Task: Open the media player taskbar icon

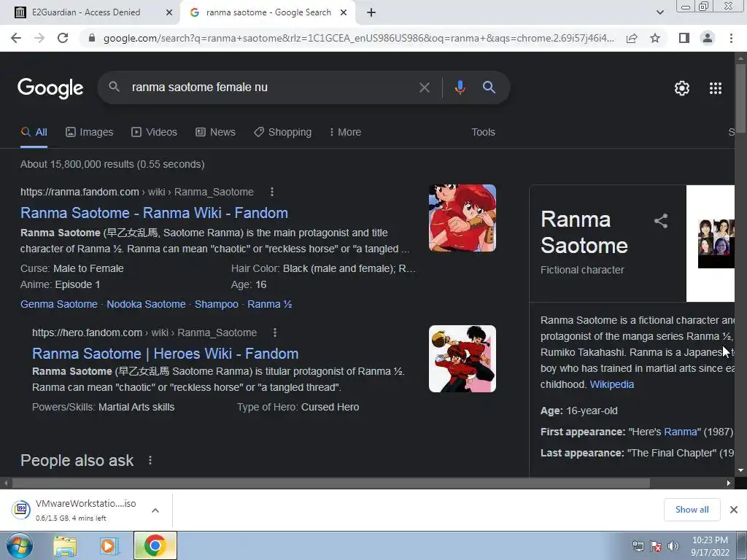Action: tap(108, 546)
